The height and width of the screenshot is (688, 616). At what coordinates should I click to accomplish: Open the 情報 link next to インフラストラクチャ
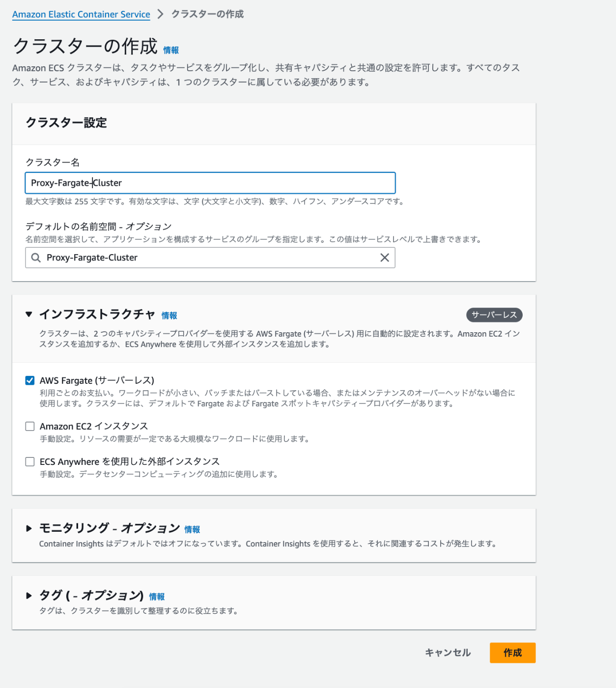click(169, 315)
